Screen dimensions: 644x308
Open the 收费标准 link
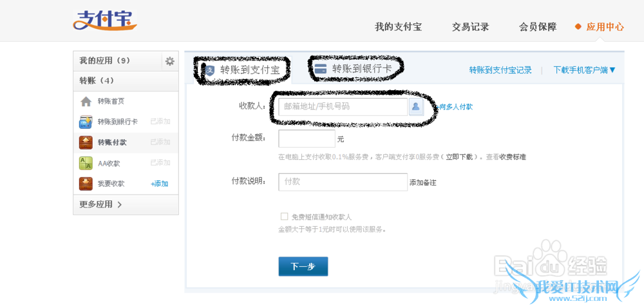coord(513,157)
